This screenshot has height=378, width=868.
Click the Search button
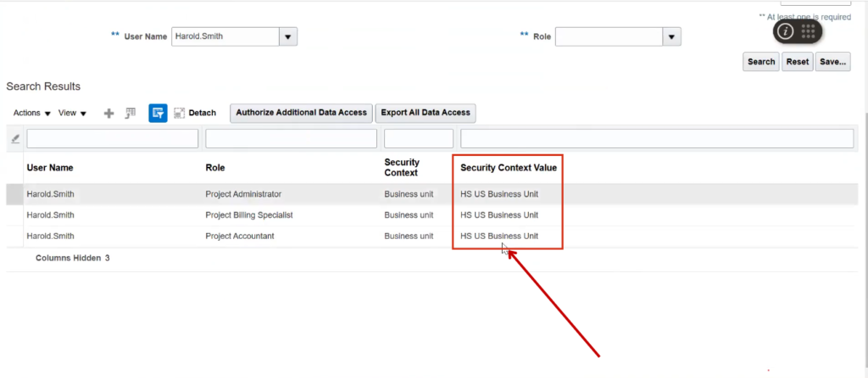(x=760, y=62)
